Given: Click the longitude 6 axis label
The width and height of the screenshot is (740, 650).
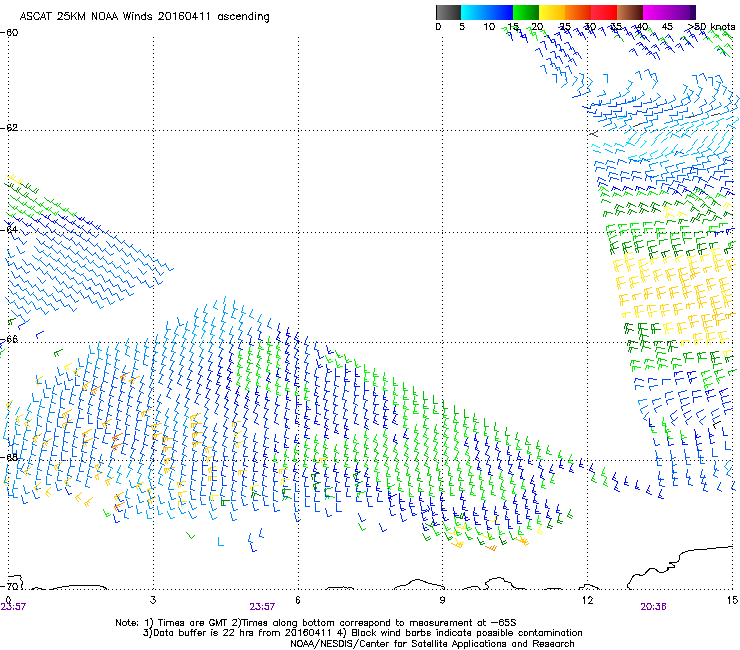Looking at the screenshot, I should coord(298,600).
